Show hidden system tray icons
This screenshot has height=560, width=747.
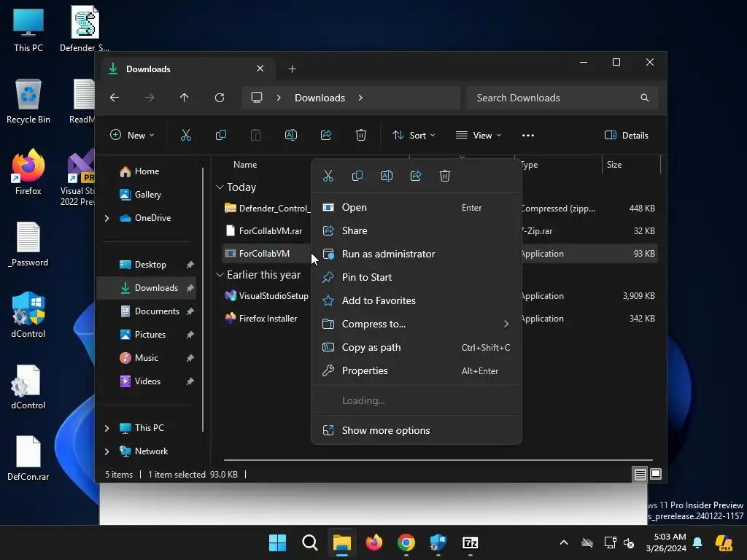pos(564,542)
